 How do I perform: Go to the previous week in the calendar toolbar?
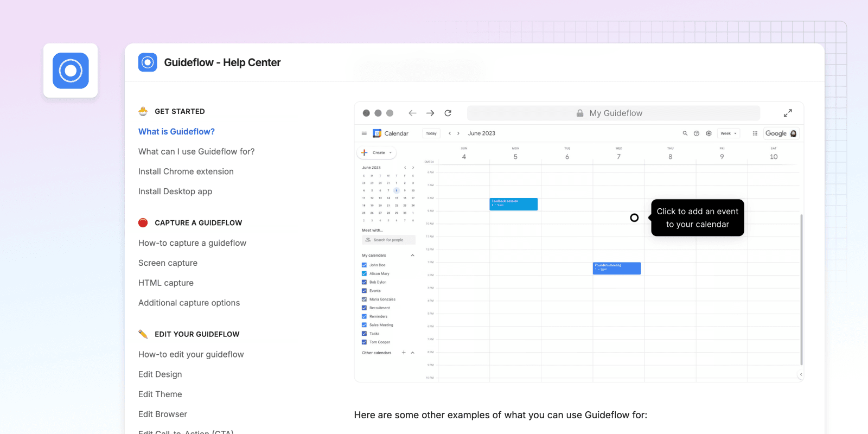450,133
